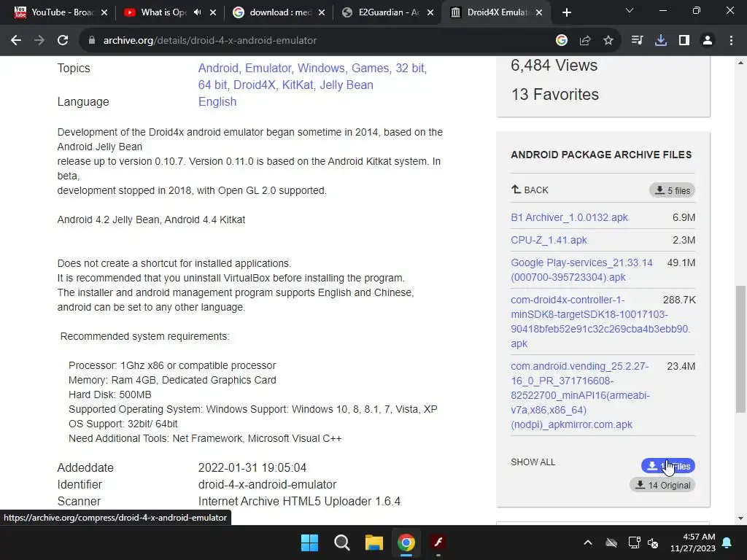
Task: Open Android topic link
Action: coord(218,68)
